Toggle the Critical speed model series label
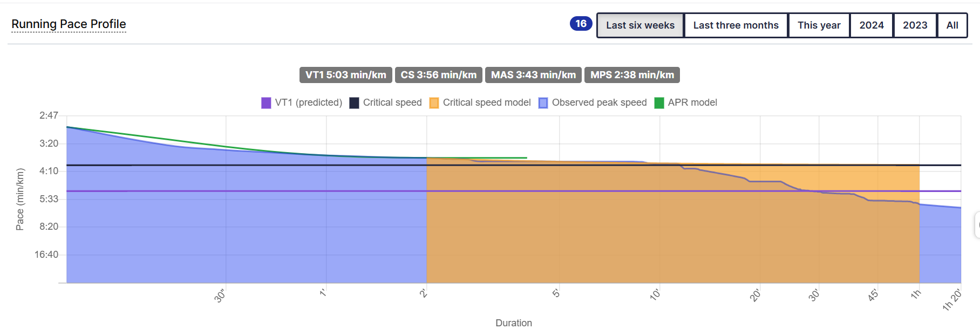 point(486,102)
